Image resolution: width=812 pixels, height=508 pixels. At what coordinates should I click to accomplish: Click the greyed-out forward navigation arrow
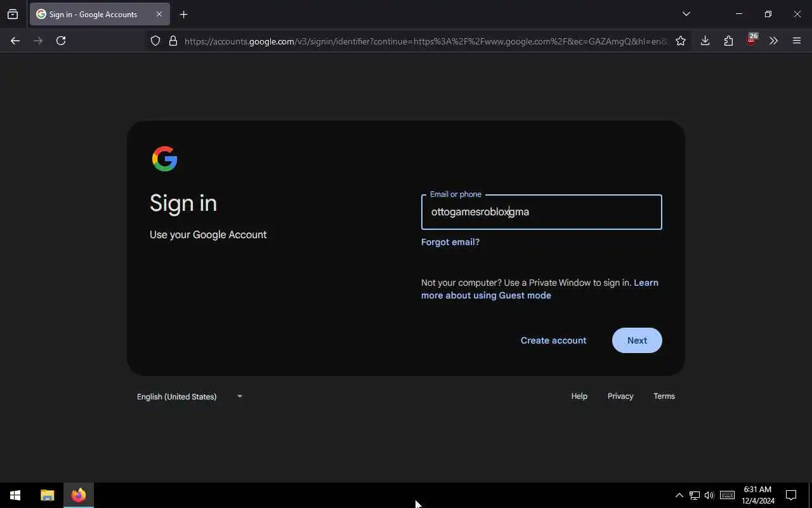coord(38,41)
